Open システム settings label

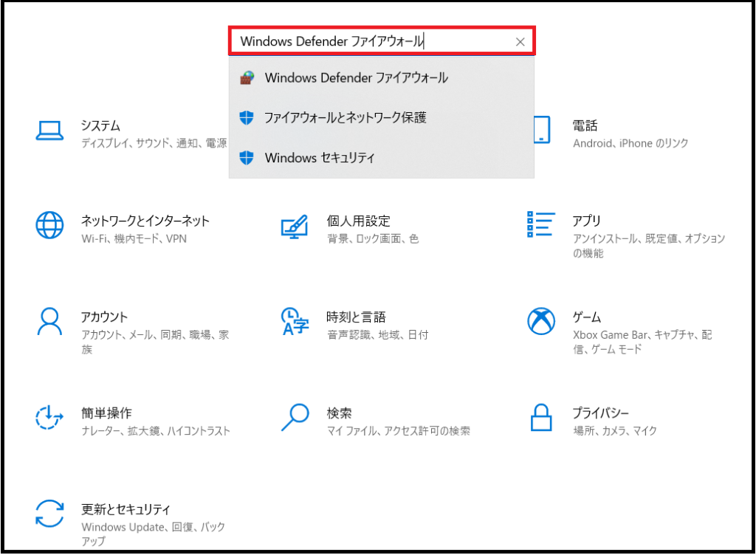coord(100,125)
